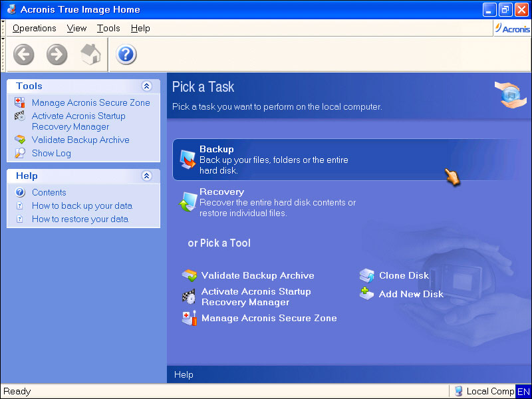This screenshot has height=399, width=532.
Task: Open the View menu
Action: point(76,28)
